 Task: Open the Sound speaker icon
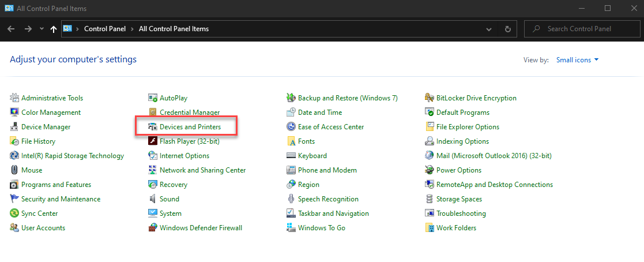tap(153, 199)
